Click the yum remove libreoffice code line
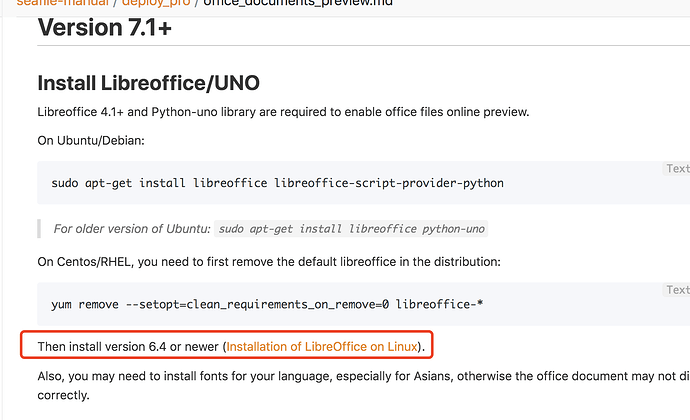Screen dimensions: 690x420 pyautogui.click(x=267, y=304)
